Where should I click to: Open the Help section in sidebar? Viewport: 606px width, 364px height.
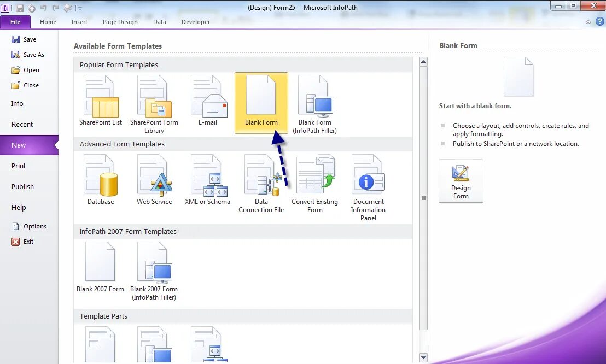coord(19,208)
